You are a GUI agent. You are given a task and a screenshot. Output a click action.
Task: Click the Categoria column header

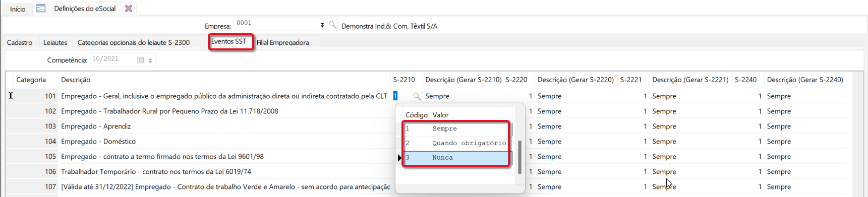click(x=31, y=80)
